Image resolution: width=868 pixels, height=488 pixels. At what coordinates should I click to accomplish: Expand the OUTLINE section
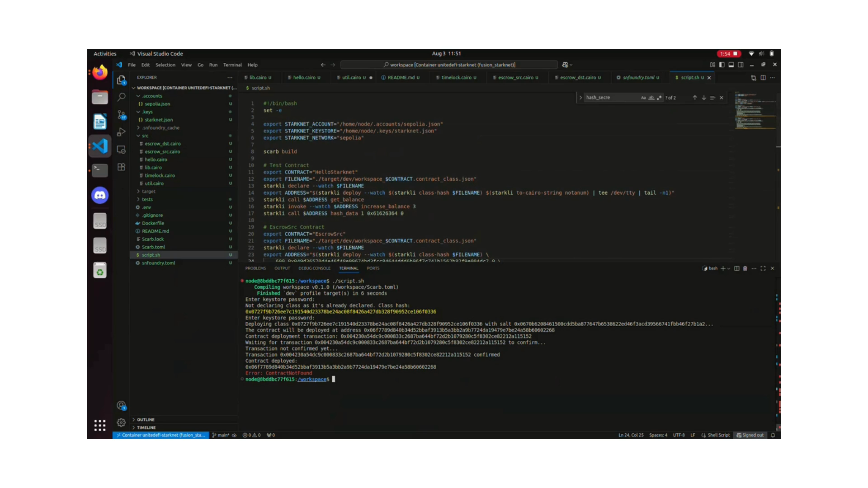point(146,420)
